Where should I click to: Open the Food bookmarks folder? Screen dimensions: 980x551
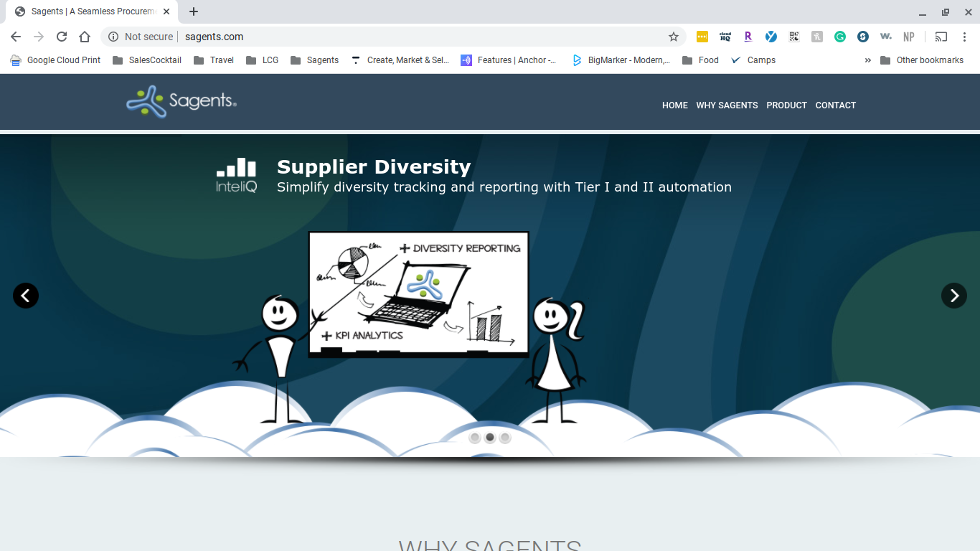pos(701,60)
